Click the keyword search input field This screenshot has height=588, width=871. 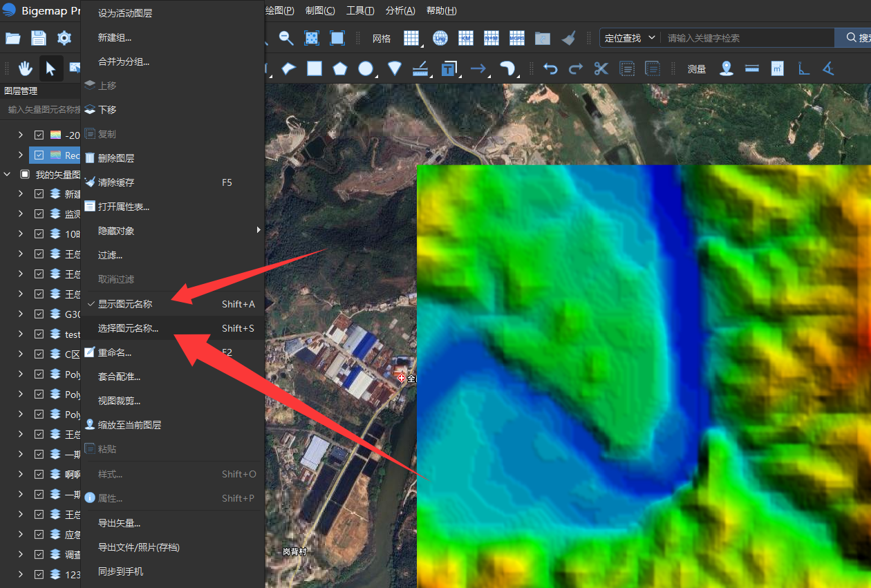click(x=747, y=38)
